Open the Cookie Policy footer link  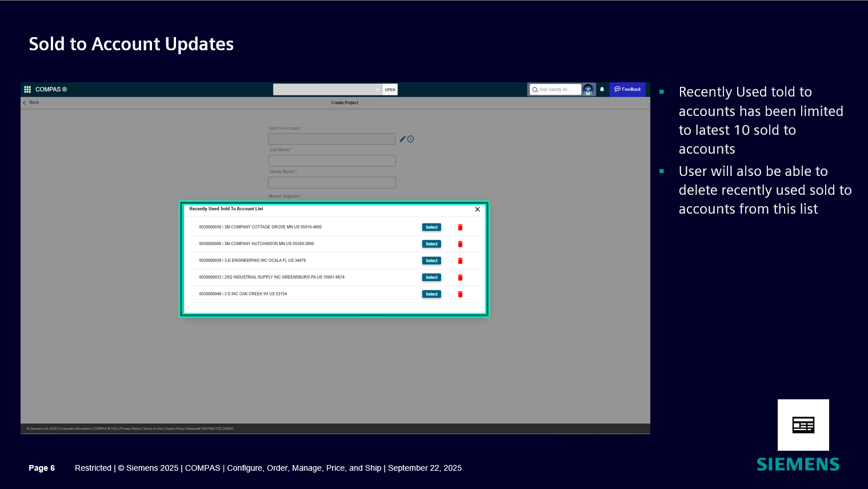pos(174,428)
